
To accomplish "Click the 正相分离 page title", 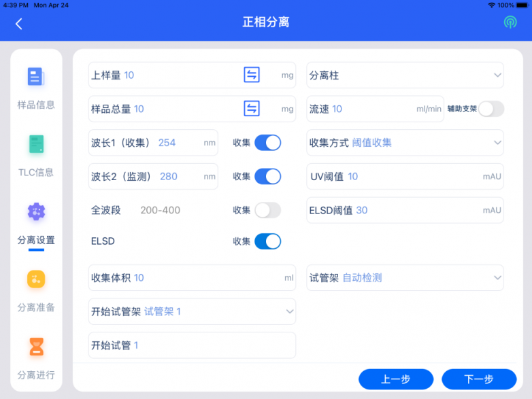I will [266, 22].
